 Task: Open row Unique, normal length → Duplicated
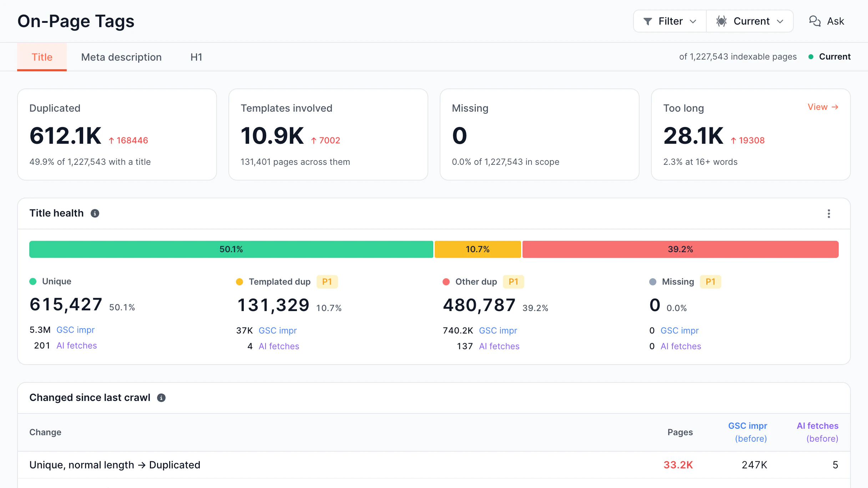(x=434, y=465)
